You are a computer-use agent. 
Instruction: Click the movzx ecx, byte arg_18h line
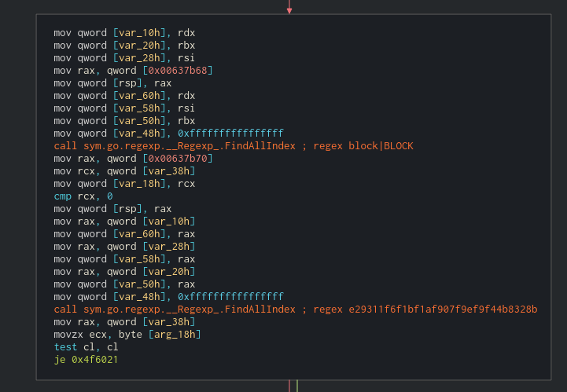(x=127, y=335)
